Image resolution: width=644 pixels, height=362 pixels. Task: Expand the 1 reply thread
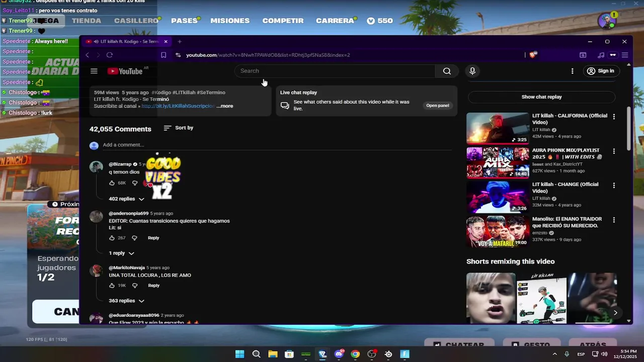(x=121, y=253)
